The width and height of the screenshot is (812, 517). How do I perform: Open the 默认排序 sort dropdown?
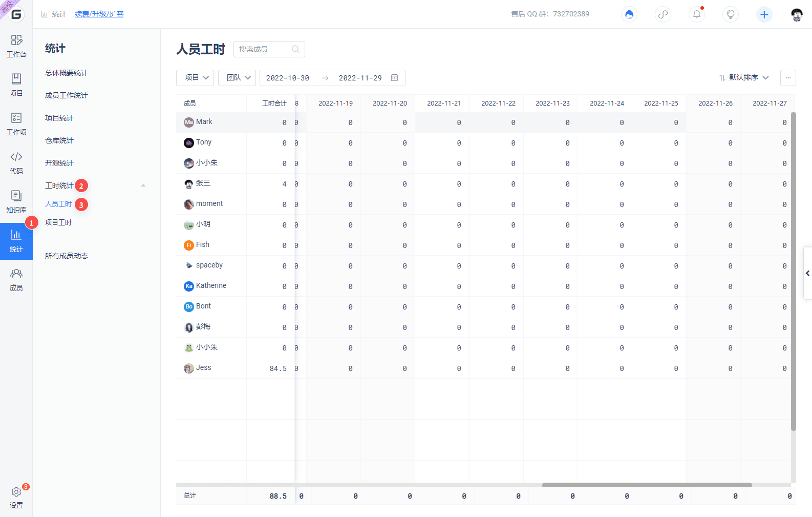click(744, 78)
